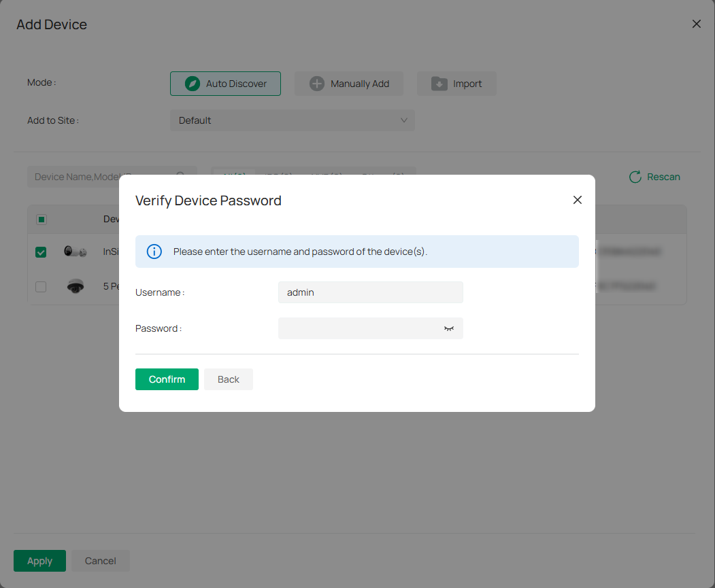The width and height of the screenshot is (715, 588).
Task: Select Manually Add mode
Action: [x=349, y=84]
